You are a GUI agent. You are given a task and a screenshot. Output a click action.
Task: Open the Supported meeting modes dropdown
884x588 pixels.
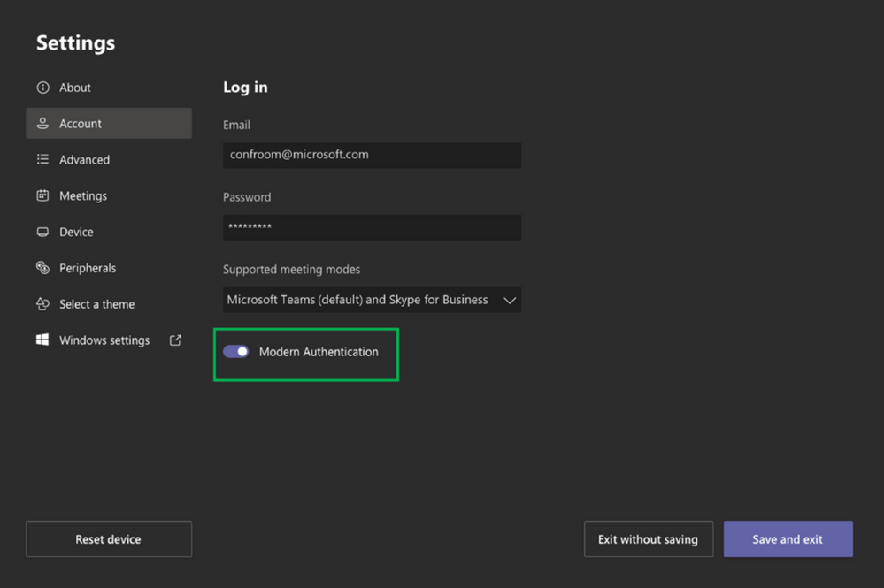pos(372,300)
